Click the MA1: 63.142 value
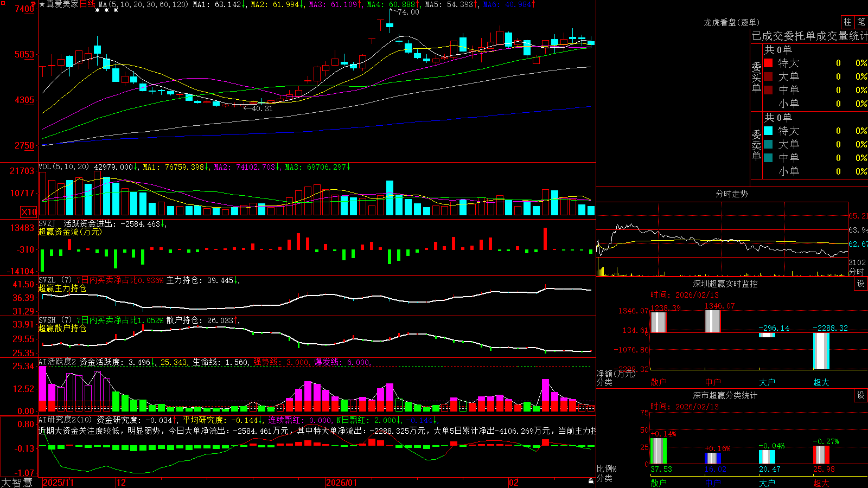868x488 pixels. click(x=219, y=4)
